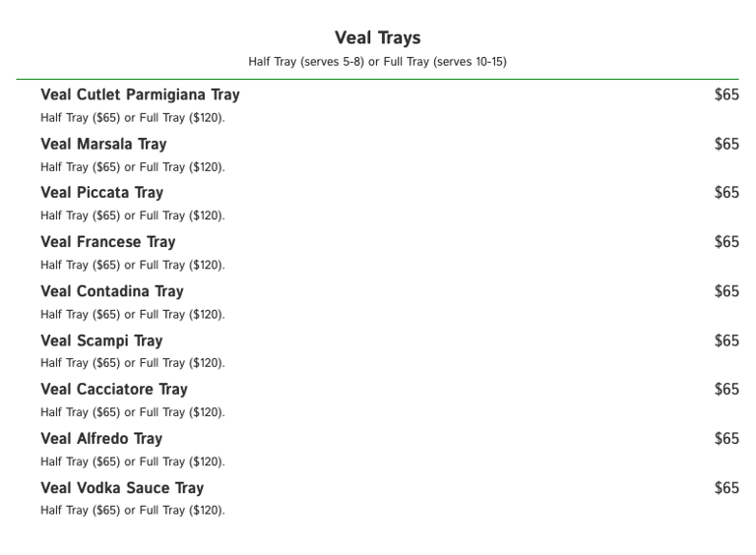Viewport: 756px width, 555px height.
Task: Open the Veal Francese Tray entry
Action: click(108, 242)
